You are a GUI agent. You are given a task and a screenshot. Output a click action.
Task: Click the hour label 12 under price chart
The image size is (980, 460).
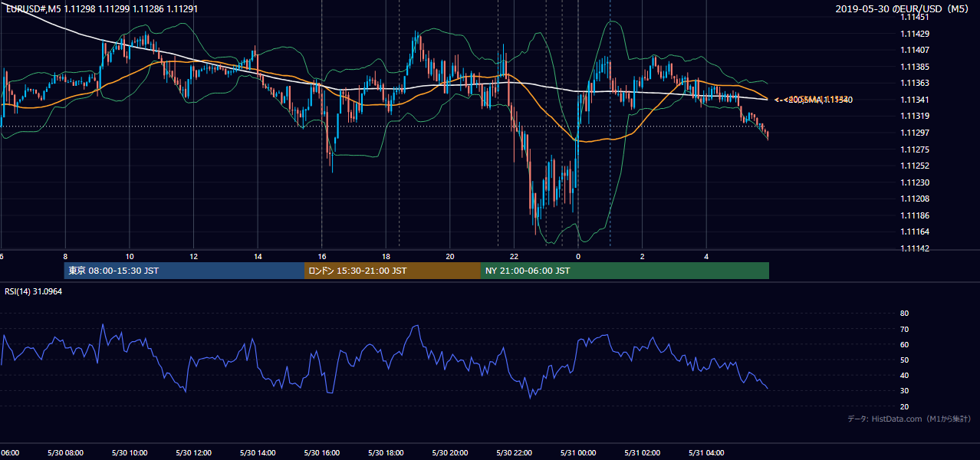(x=194, y=257)
